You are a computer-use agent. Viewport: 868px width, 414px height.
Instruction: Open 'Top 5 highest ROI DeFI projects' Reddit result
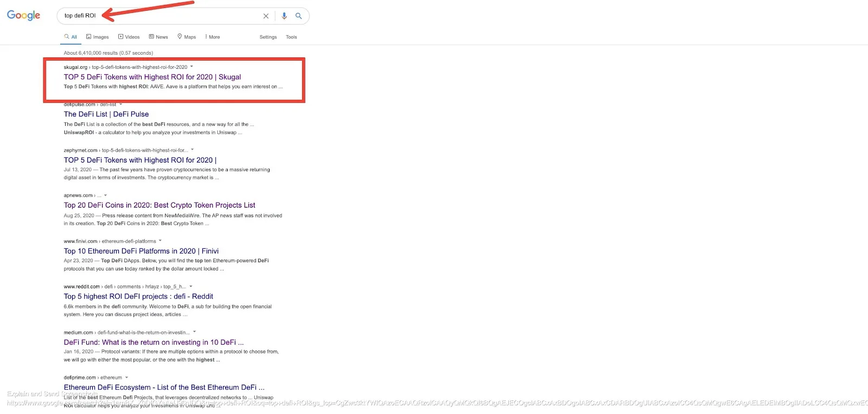pyautogui.click(x=138, y=296)
